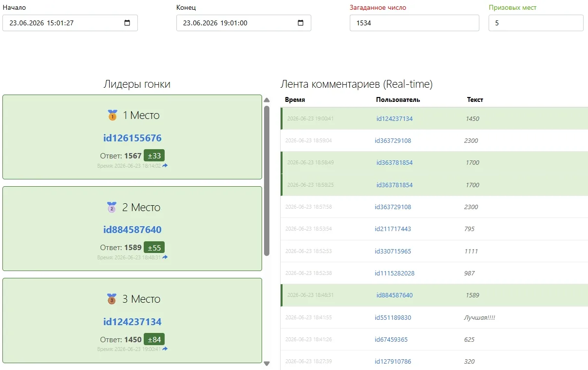
Task: Click silver medal icon on 2 Место
Action: pyautogui.click(x=112, y=207)
